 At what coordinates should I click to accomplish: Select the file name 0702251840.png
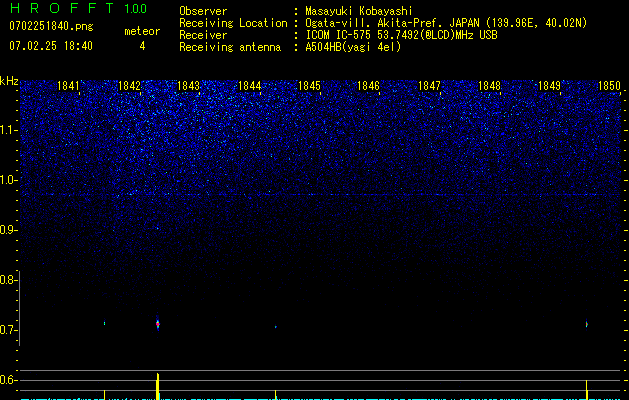[x=51, y=26]
